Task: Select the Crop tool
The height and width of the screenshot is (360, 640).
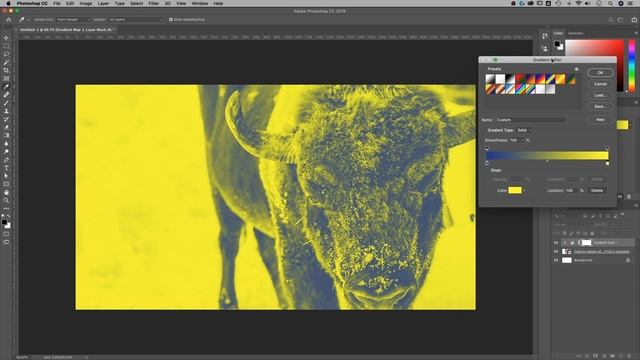Action: pyautogui.click(x=6, y=71)
